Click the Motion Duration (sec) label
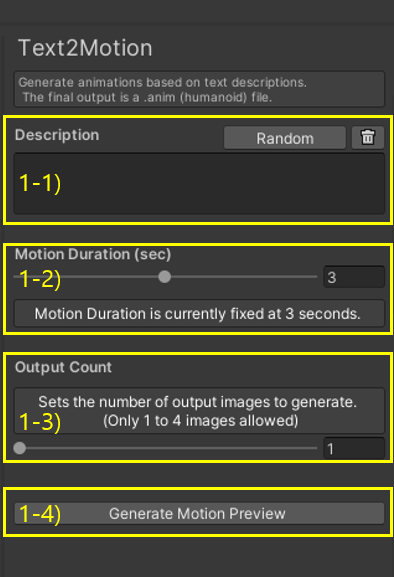The width and height of the screenshot is (394, 577). [x=93, y=254]
